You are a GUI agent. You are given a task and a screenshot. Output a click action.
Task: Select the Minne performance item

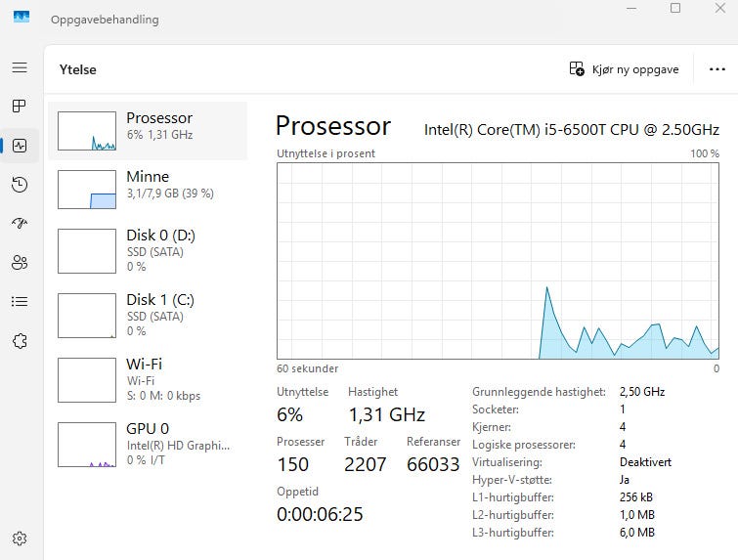coord(148,190)
